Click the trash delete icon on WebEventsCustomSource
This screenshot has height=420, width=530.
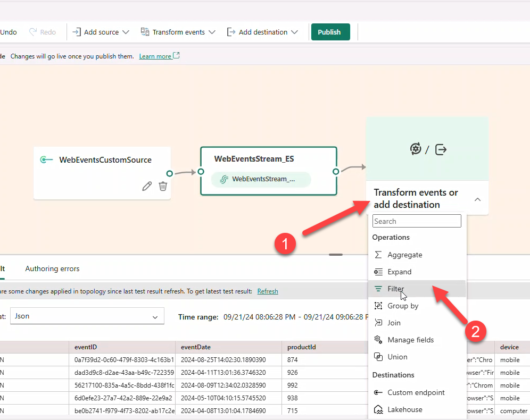coord(163,186)
